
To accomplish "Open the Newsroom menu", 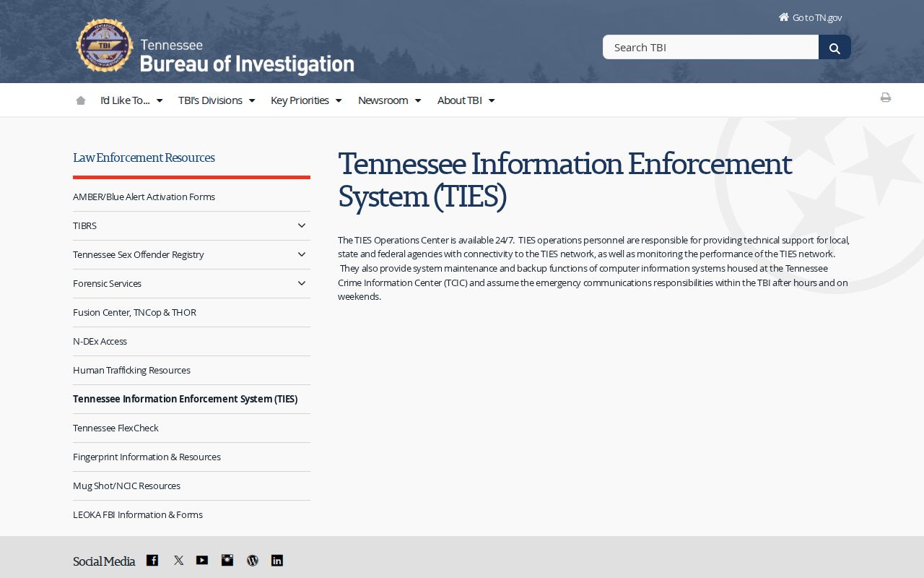I will point(389,100).
